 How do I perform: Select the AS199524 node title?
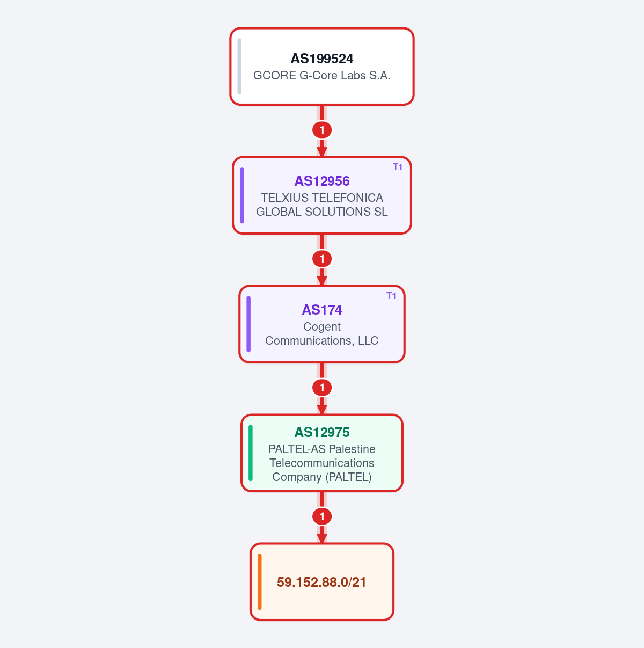click(x=322, y=59)
